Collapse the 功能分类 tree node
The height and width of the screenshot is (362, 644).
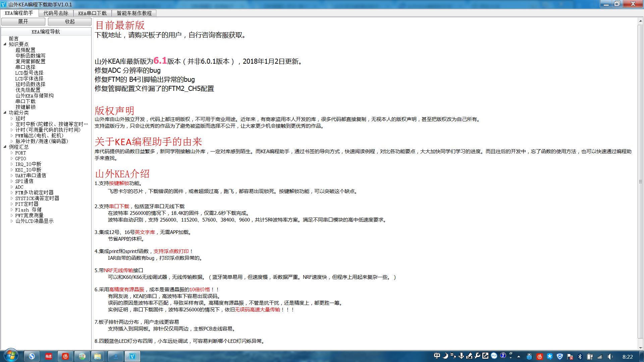(5, 113)
